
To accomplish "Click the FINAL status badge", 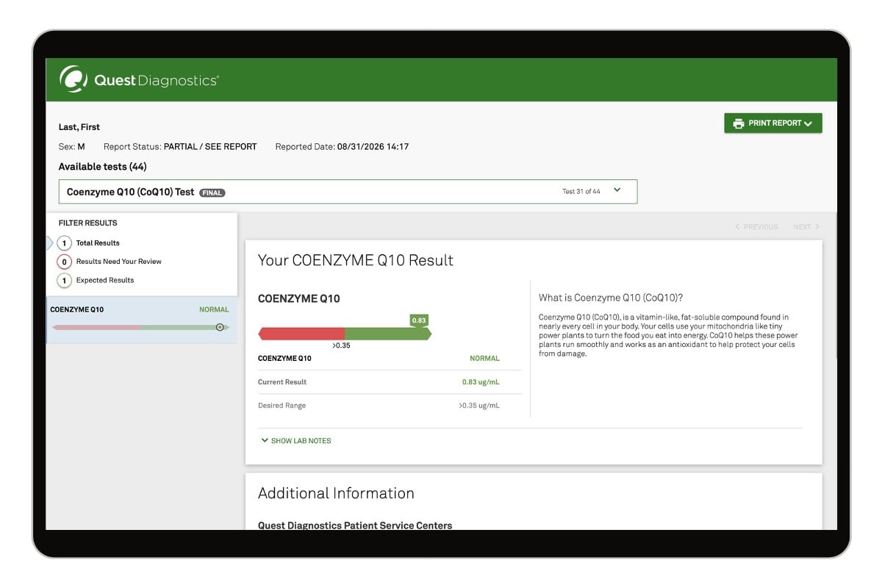I will (212, 193).
